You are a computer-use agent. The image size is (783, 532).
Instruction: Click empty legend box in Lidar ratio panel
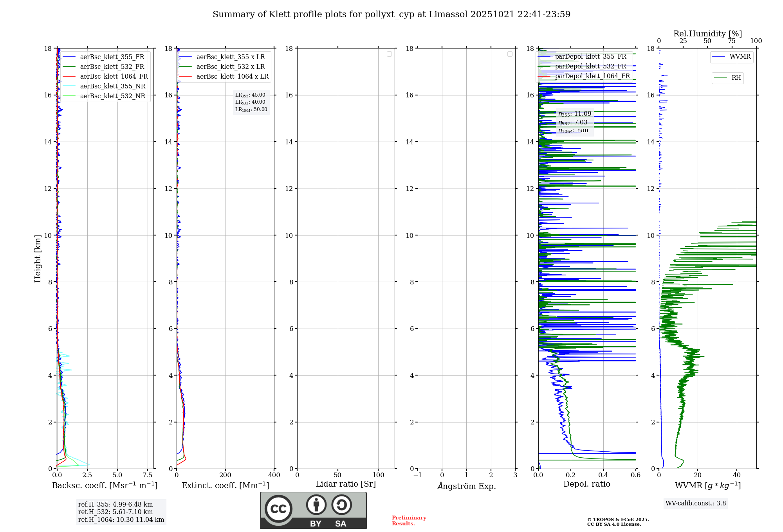[389, 54]
